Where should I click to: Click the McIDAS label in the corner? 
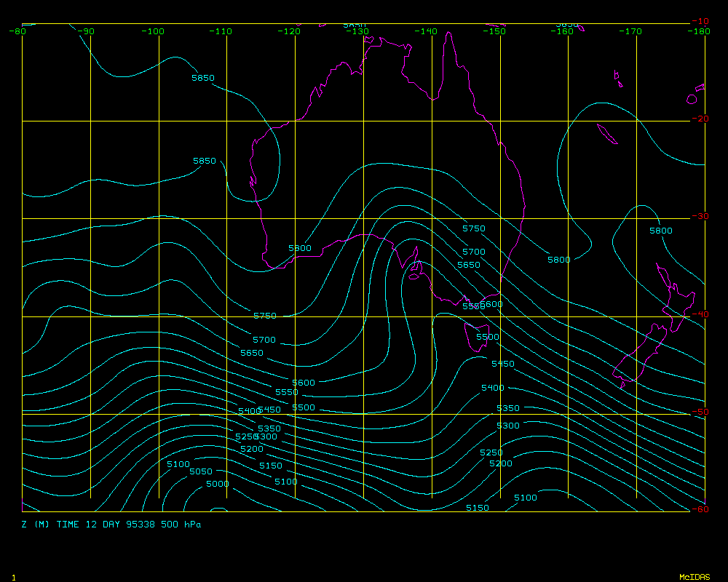694,577
